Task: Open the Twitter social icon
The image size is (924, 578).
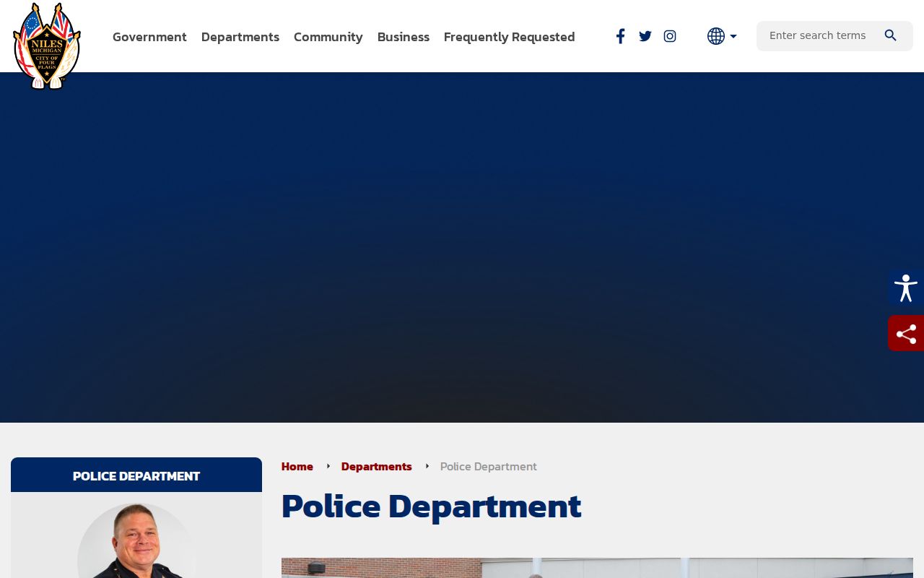Action: click(645, 36)
